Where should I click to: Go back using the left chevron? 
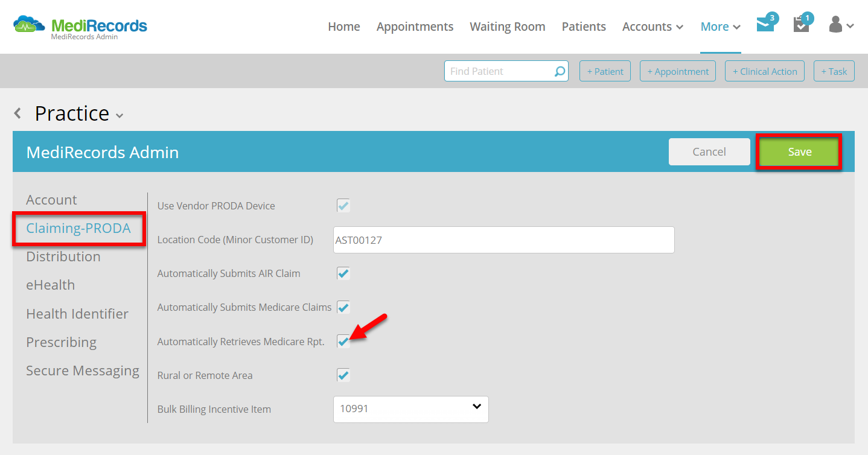18,113
